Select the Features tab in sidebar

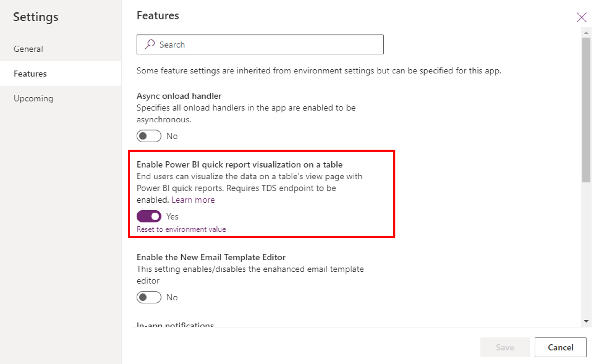coord(30,74)
